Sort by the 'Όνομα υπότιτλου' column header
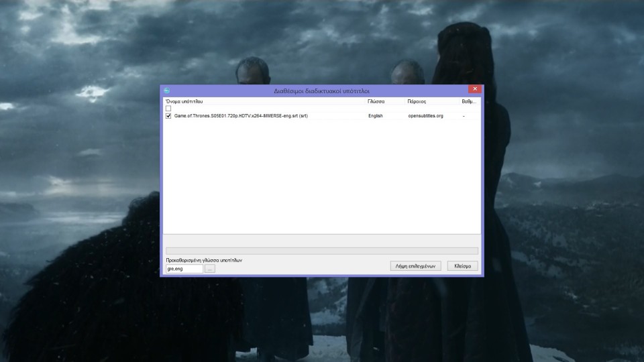This screenshot has height=362, width=644. pyautogui.click(x=184, y=102)
